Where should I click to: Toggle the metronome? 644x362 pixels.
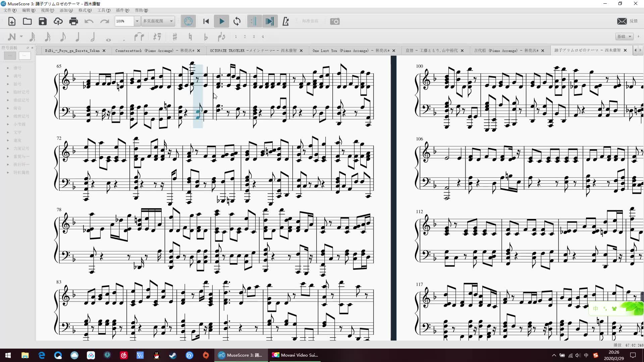[285, 21]
